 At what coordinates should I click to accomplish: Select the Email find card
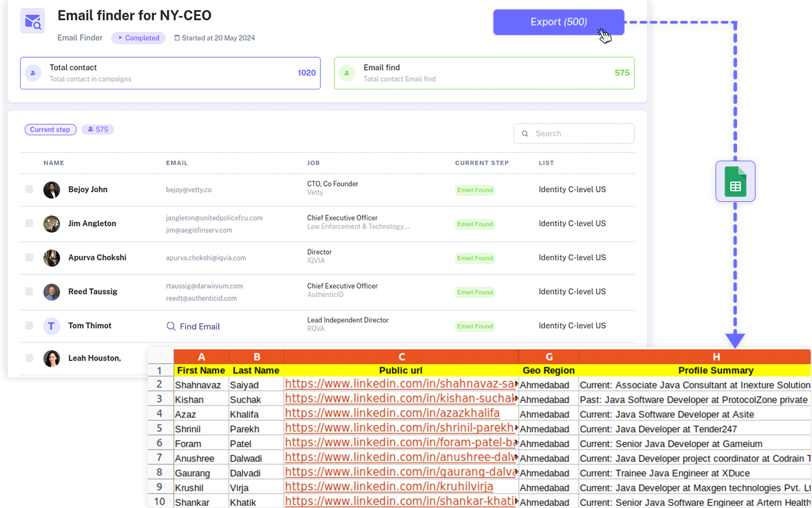coord(484,73)
